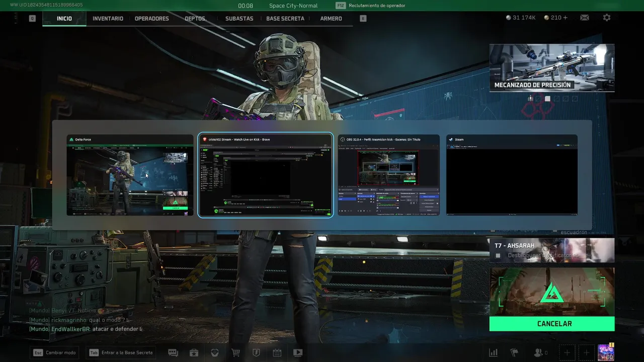This screenshot has width=644, height=362.
Task: Click the second empty squad slot plus
Action: pos(586,353)
